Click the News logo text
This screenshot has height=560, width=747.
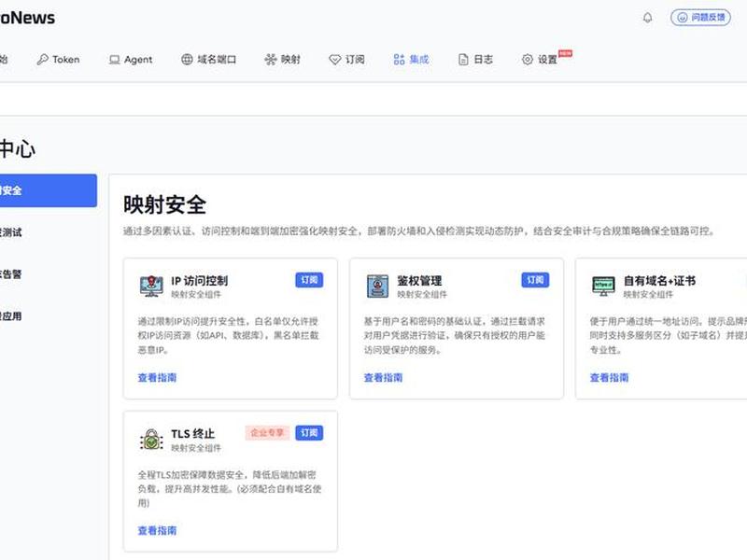tap(28, 18)
